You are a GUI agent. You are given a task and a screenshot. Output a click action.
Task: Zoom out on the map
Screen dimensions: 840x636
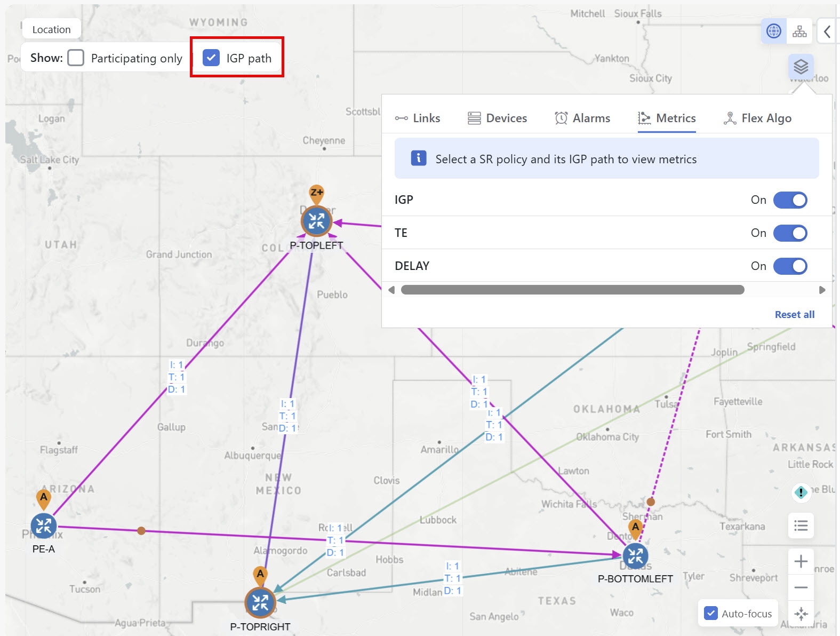801,587
